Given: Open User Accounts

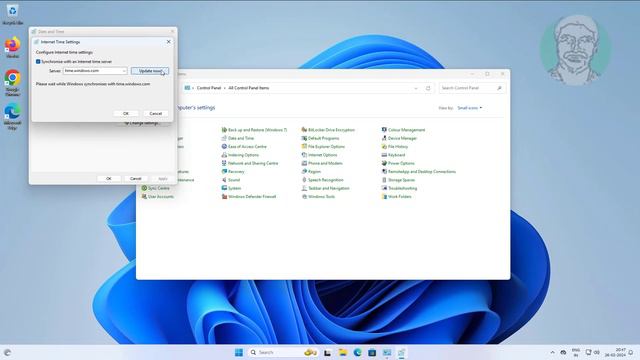Looking at the screenshot, I should tap(157, 197).
